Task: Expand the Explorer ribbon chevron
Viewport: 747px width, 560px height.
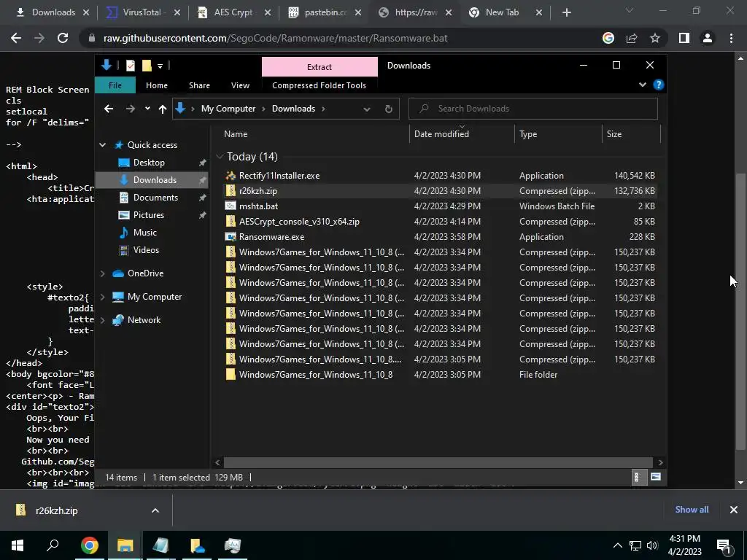Action: click(x=643, y=85)
